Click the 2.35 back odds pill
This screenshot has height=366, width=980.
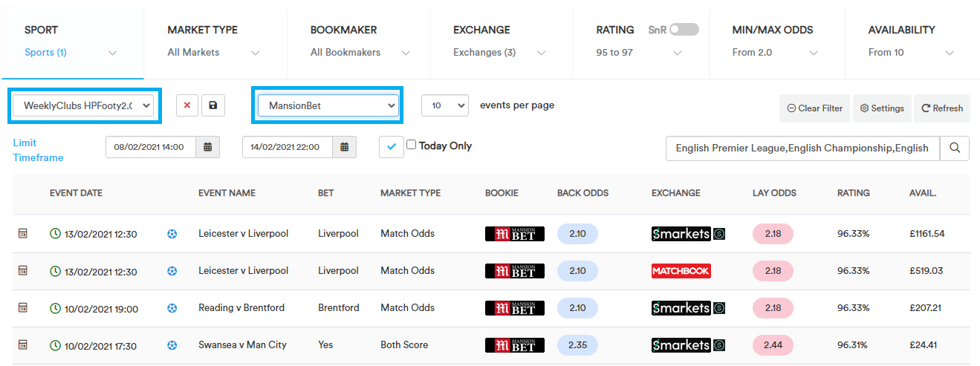point(577,345)
